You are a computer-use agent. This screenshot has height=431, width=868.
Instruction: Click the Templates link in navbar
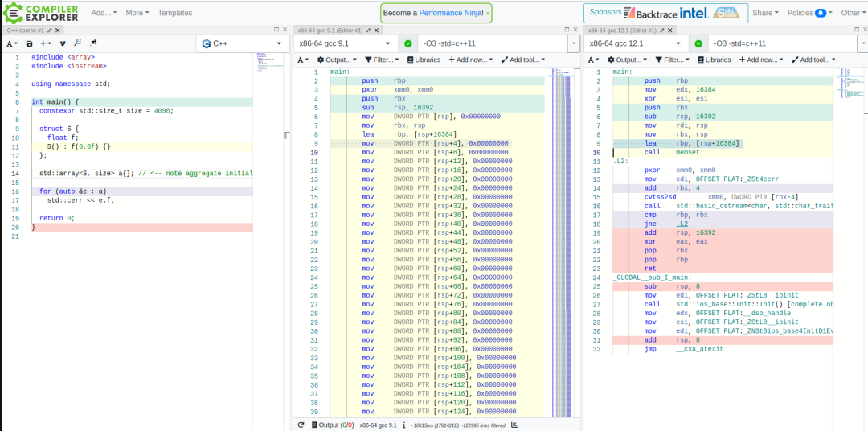coord(174,13)
